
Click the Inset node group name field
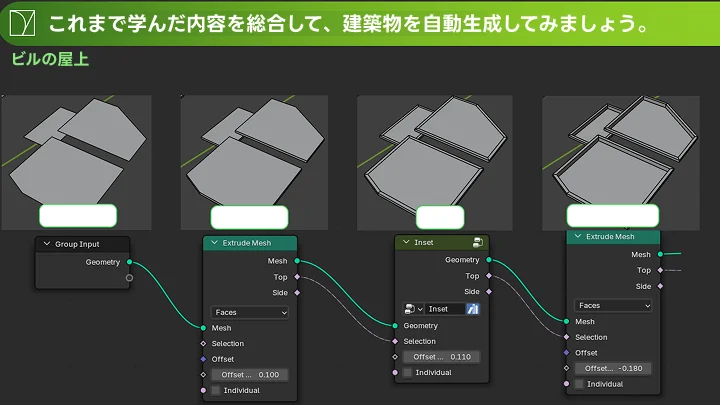[x=444, y=309]
